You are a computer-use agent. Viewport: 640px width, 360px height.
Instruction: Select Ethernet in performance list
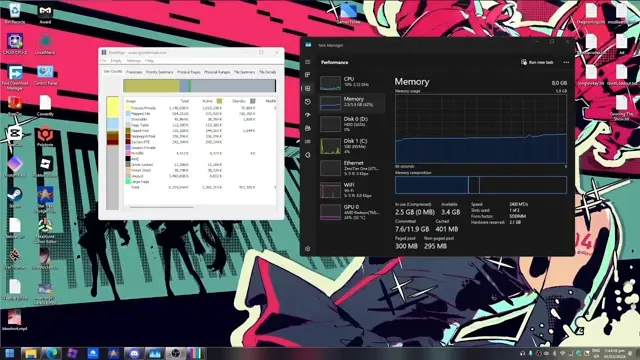point(351,168)
